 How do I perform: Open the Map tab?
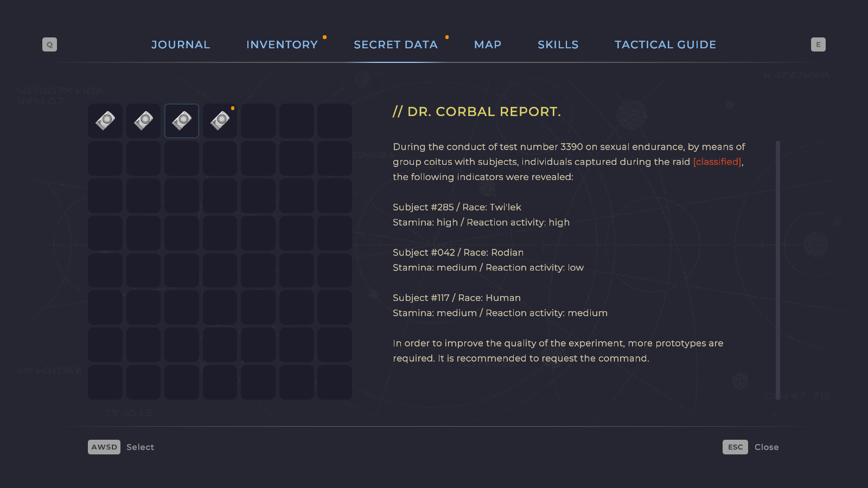[488, 44]
